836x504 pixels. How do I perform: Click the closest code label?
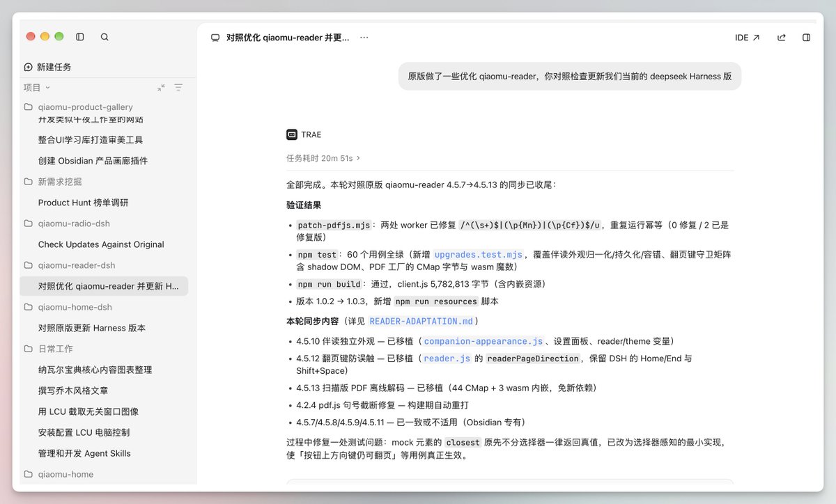click(463, 442)
